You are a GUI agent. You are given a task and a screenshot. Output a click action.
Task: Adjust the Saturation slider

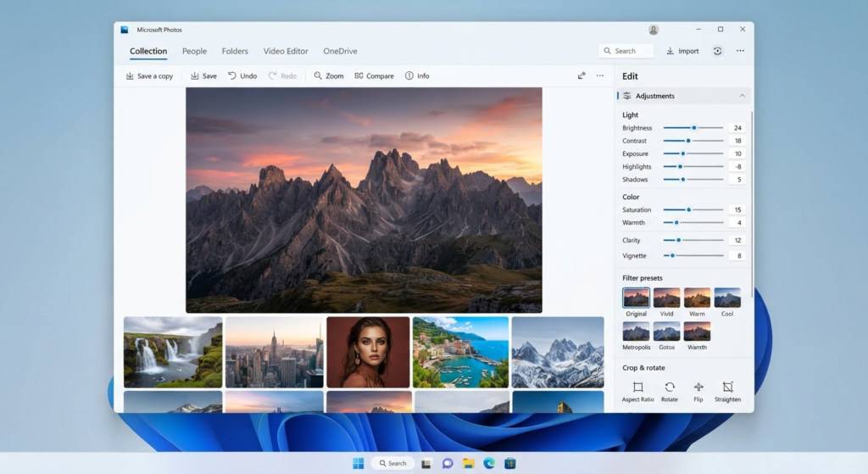pos(693,210)
